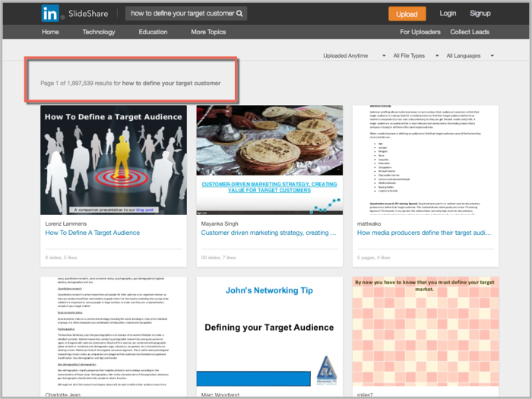The height and width of the screenshot is (399, 532).
Task: Click the '6 slides, 5 likes' text
Action: click(61, 258)
